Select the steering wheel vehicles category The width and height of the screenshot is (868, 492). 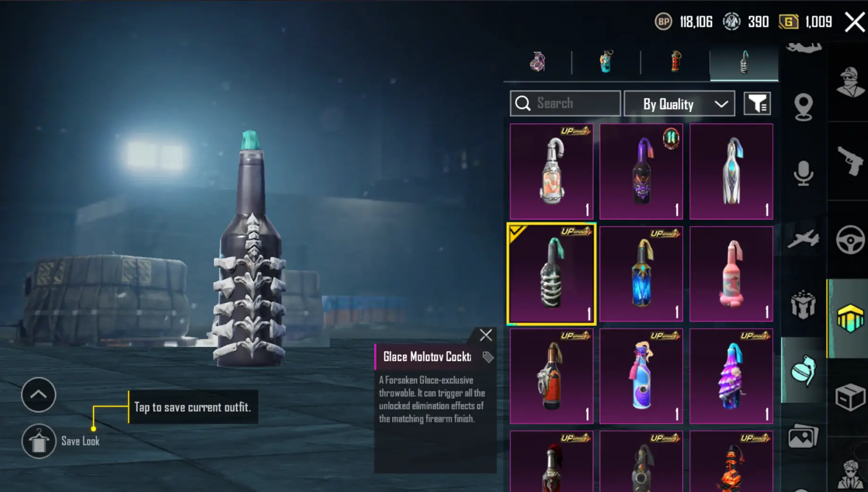pos(850,240)
